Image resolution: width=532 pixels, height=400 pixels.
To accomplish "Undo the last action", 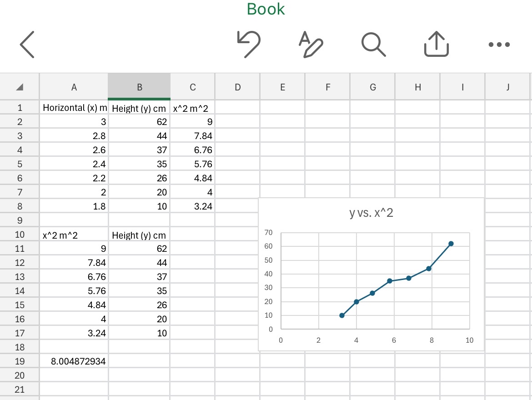I will pyautogui.click(x=249, y=44).
